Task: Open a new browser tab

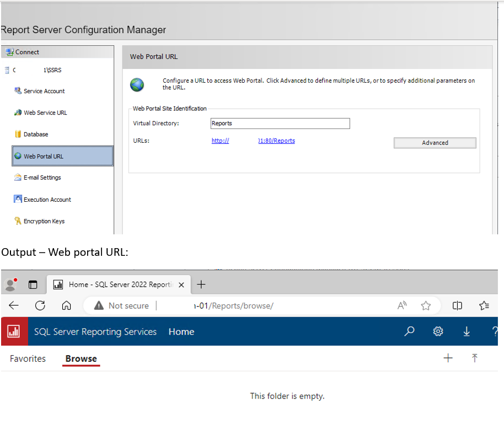Action: [x=201, y=285]
